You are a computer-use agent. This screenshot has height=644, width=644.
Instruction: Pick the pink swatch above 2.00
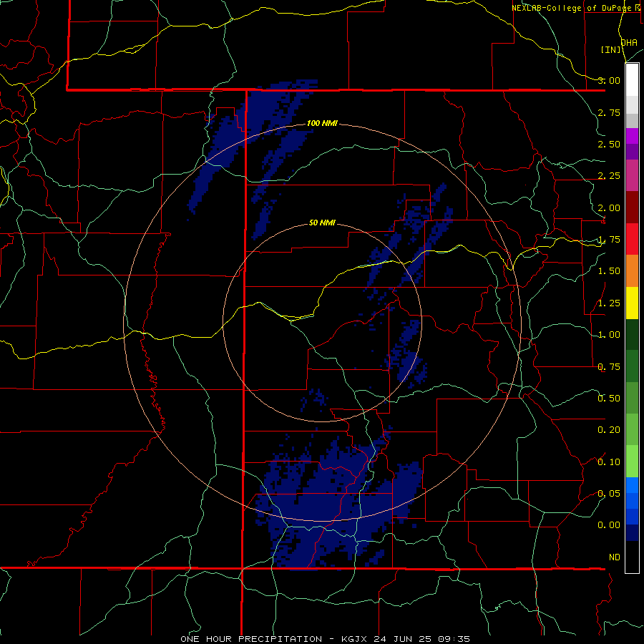pos(632,176)
